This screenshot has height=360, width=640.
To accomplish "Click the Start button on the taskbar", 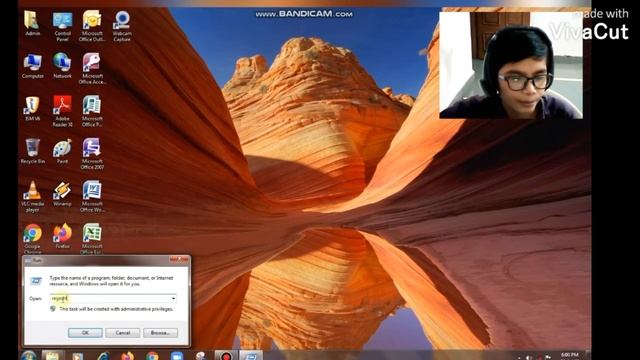I will [29, 356].
